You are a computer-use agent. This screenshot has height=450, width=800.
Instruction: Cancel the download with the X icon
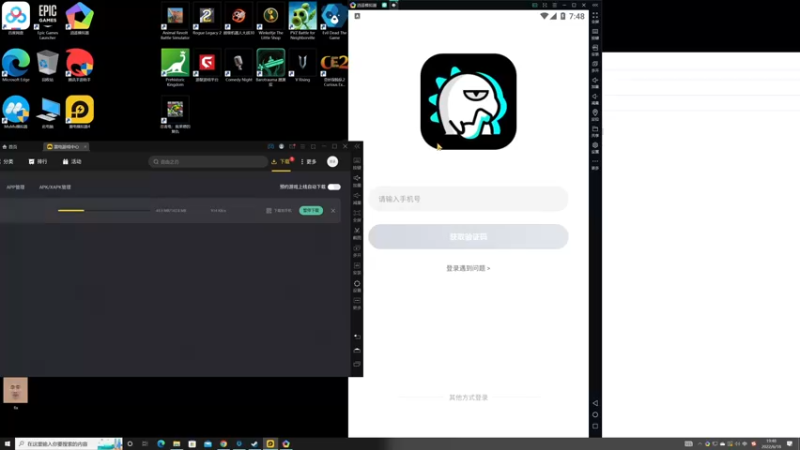pyautogui.click(x=333, y=210)
